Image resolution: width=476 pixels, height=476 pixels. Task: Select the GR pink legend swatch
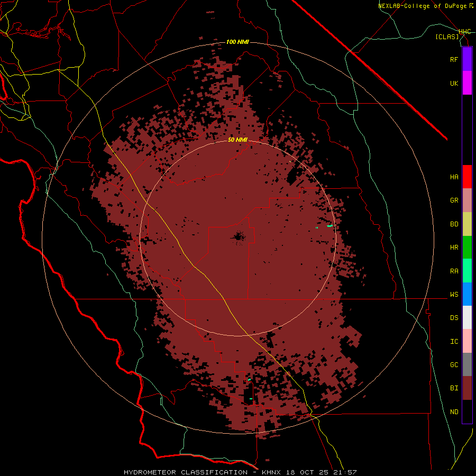[x=467, y=200]
